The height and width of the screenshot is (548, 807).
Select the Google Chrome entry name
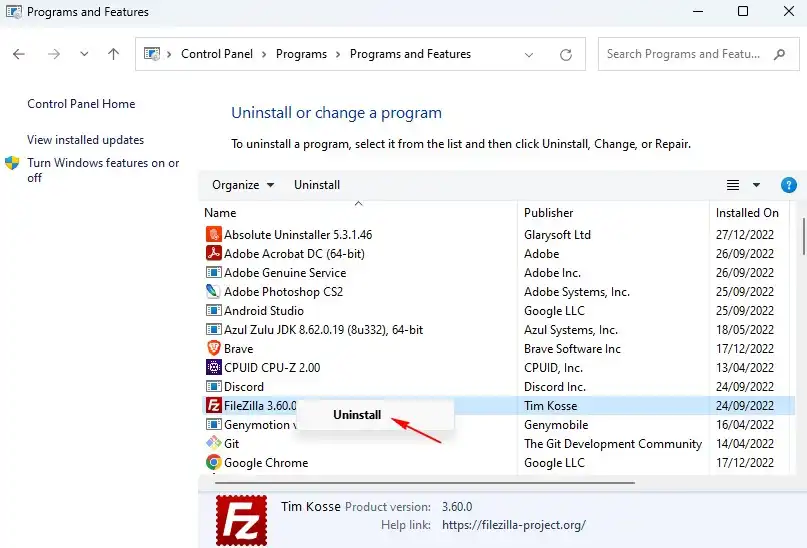point(266,463)
